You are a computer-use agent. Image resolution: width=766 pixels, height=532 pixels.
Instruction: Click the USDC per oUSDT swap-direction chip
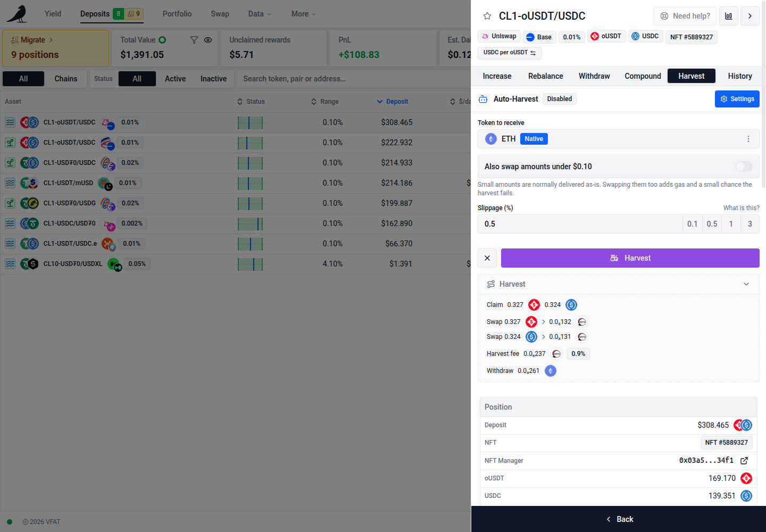510,53
